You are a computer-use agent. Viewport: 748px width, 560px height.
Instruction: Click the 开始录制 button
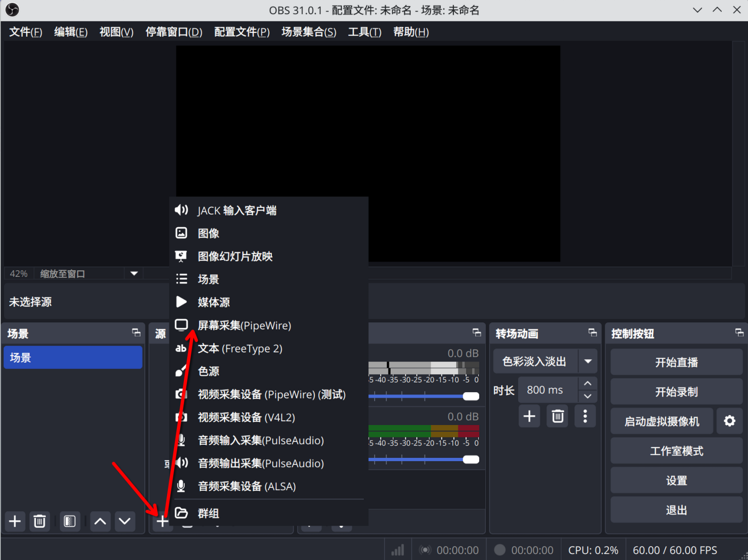(x=676, y=392)
